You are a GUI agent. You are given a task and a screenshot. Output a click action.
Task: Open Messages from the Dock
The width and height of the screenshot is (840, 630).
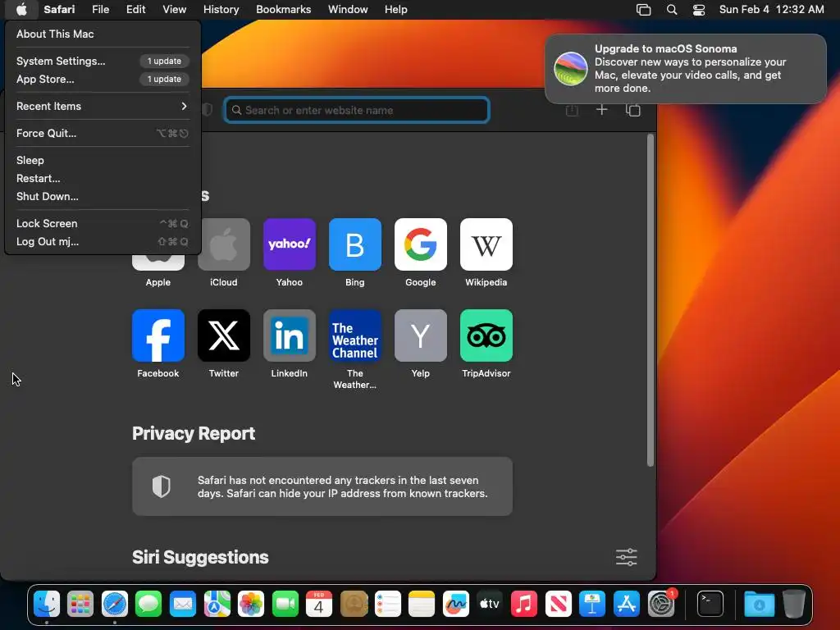(x=148, y=604)
